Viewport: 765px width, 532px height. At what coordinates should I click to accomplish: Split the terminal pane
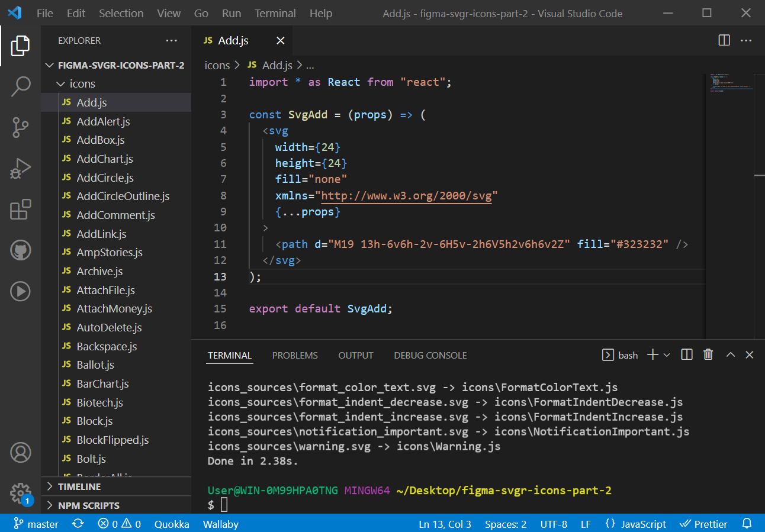(687, 355)
